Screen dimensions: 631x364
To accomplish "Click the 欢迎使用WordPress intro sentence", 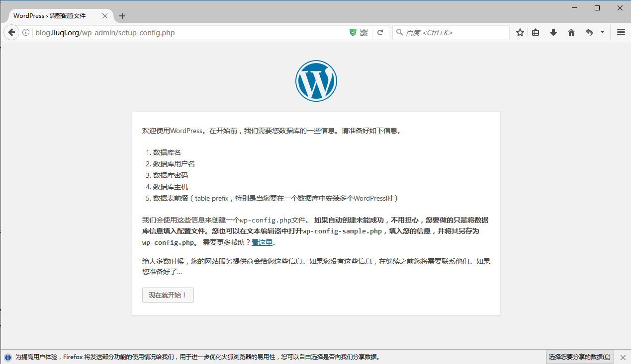I will [271, 131].
